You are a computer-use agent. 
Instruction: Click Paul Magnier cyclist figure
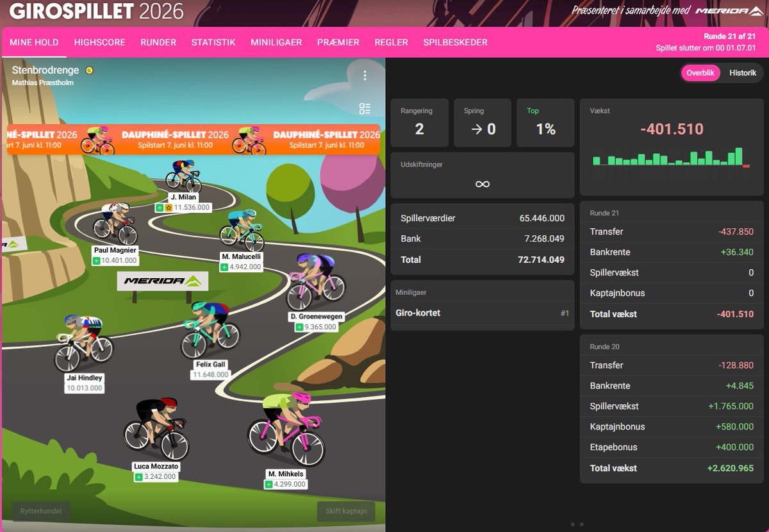115,224
